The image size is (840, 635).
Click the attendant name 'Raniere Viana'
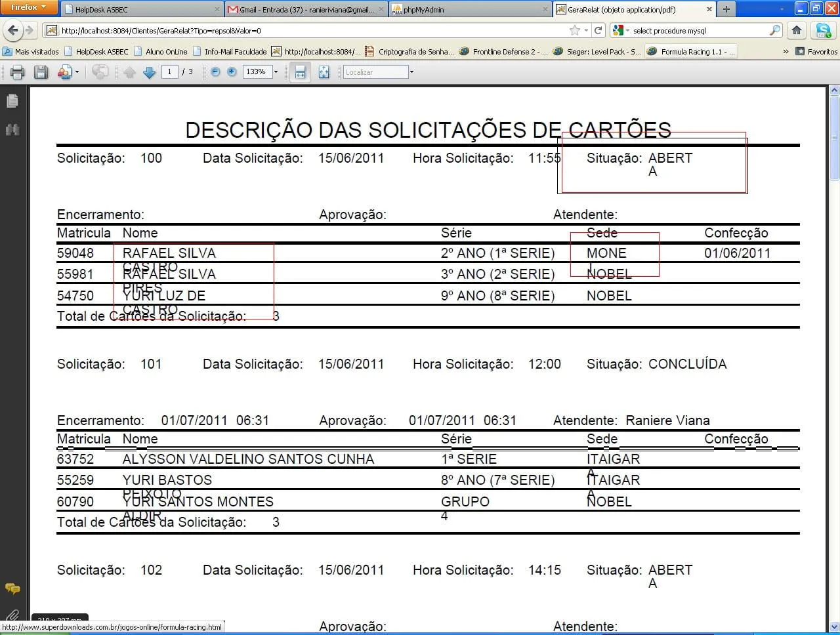point(667,420)
